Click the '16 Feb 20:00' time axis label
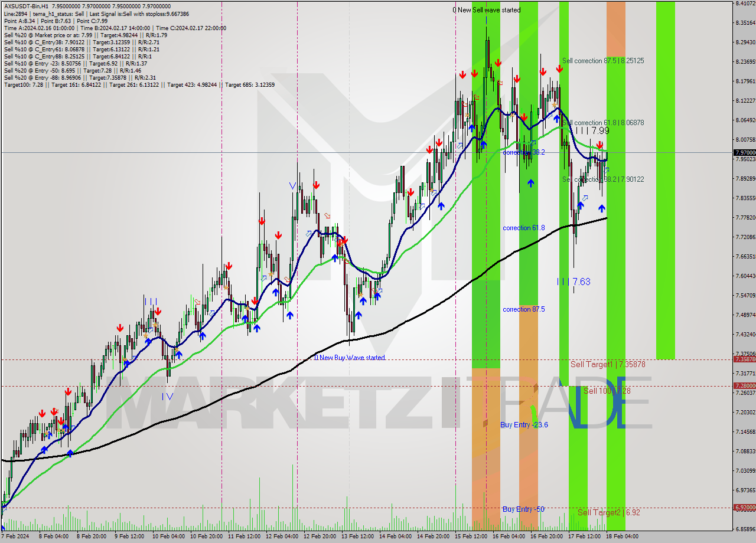Image resolution: width=756 pixels, height=543 pixels. (545, 537)
